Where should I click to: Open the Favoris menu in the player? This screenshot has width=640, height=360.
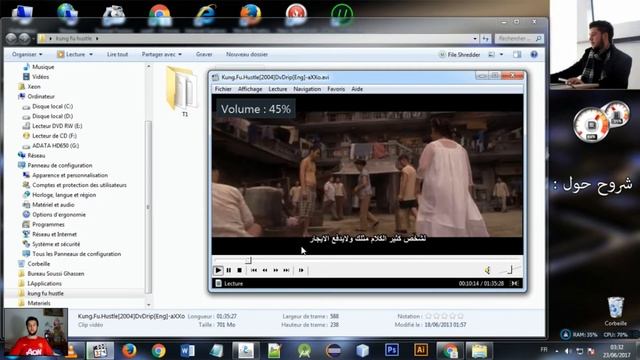(x=336, y=89)
